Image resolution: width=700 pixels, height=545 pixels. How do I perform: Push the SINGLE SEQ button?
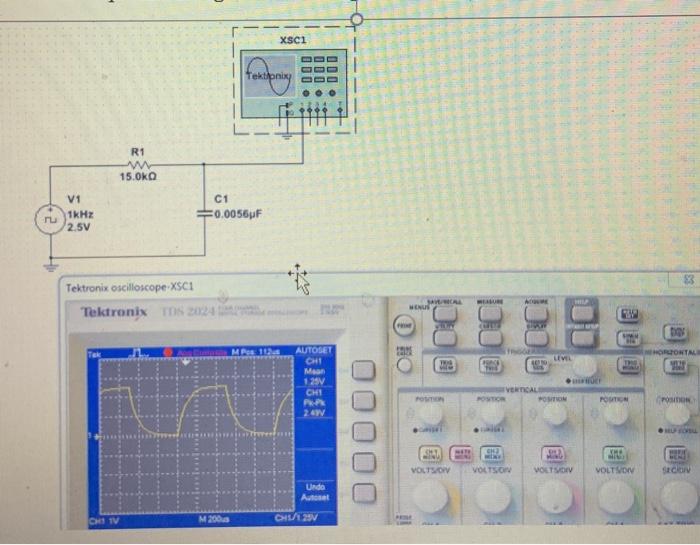pyautogui.click(x=628, y=338)
